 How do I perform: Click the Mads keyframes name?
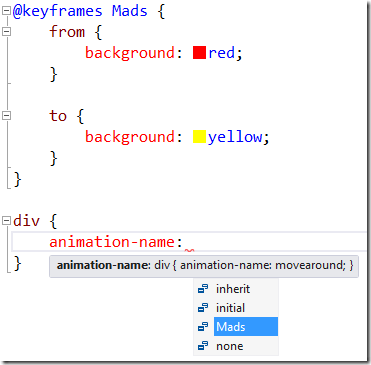pyautogui.click(x=129, y=11)
